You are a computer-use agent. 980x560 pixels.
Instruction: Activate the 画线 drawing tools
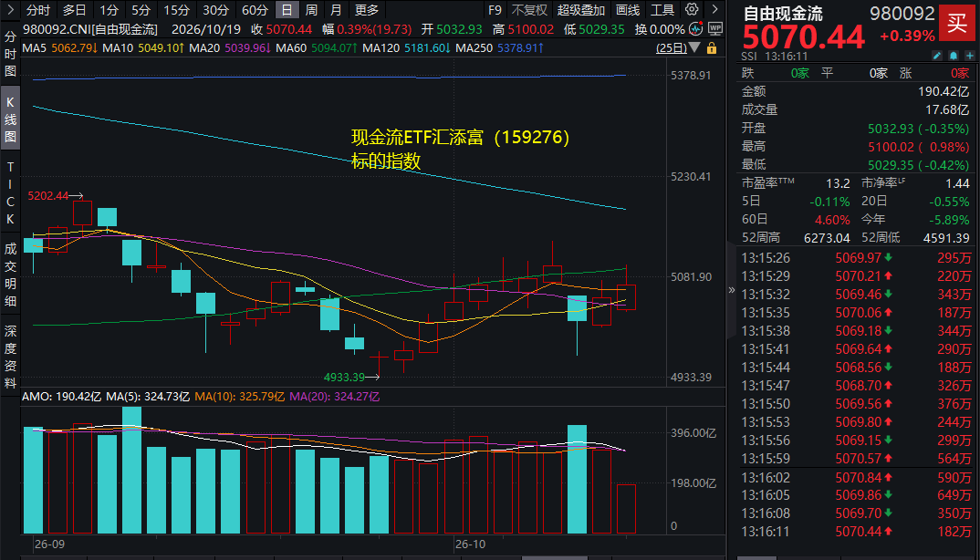[628, 10]
